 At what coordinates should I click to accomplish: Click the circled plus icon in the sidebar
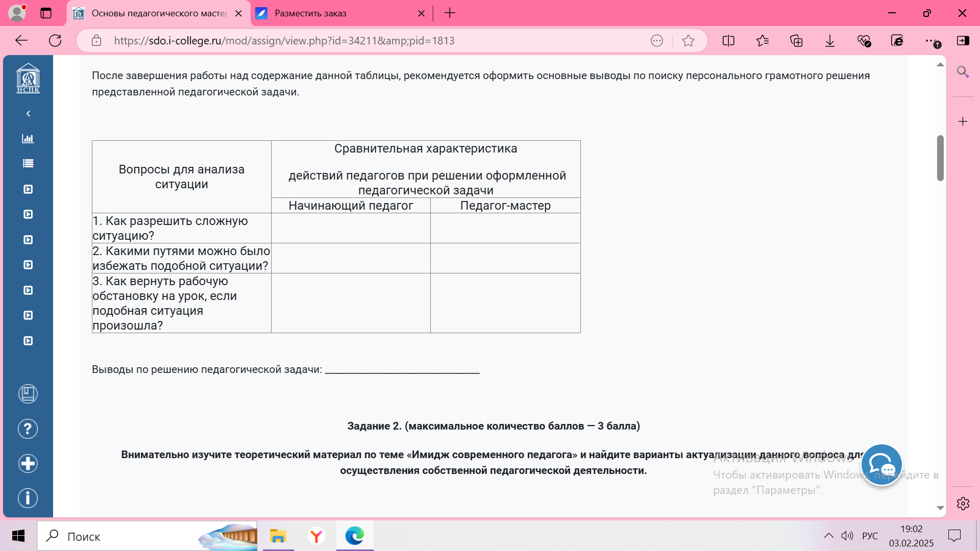coord(28,464)
